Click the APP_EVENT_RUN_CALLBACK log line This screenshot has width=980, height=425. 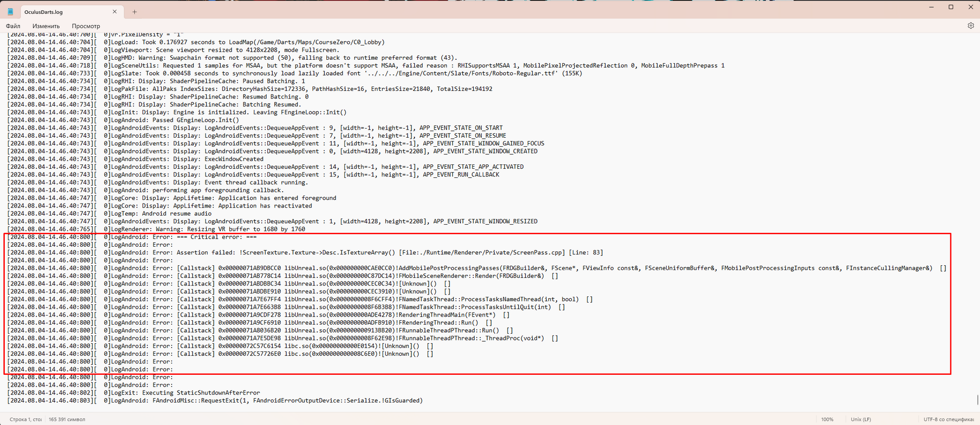click(254, 174)
